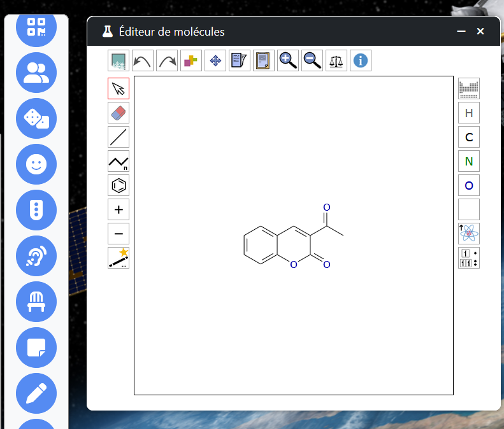Select the eraser tool
The image size is (504, 429).
point(119,113)
